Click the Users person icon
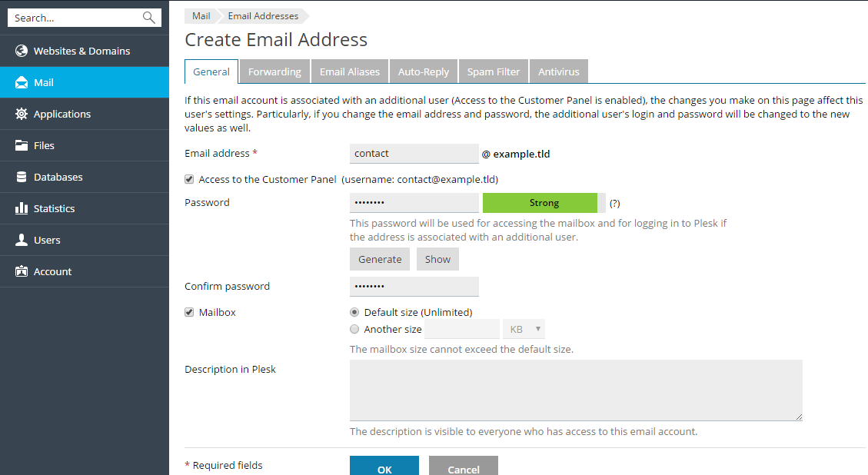Image resolution: width=868 pixels, height=475 pixels. click(22, 240)
